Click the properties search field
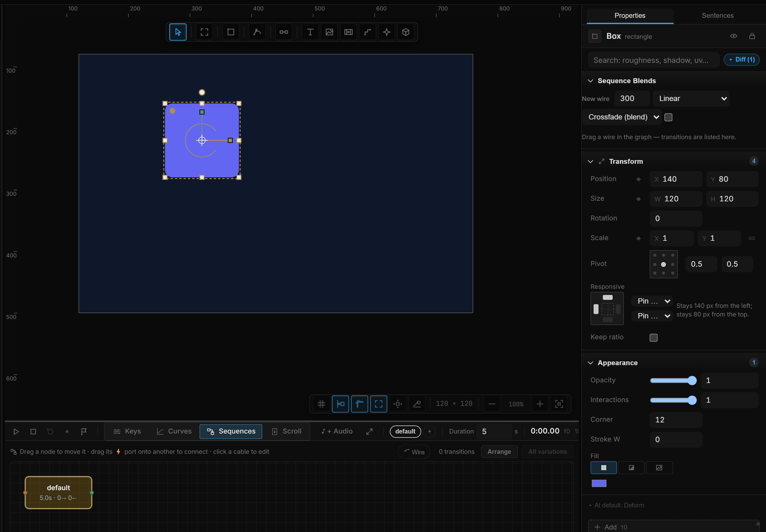This screenshot has width=766, height=532. [x=653, y=60]
